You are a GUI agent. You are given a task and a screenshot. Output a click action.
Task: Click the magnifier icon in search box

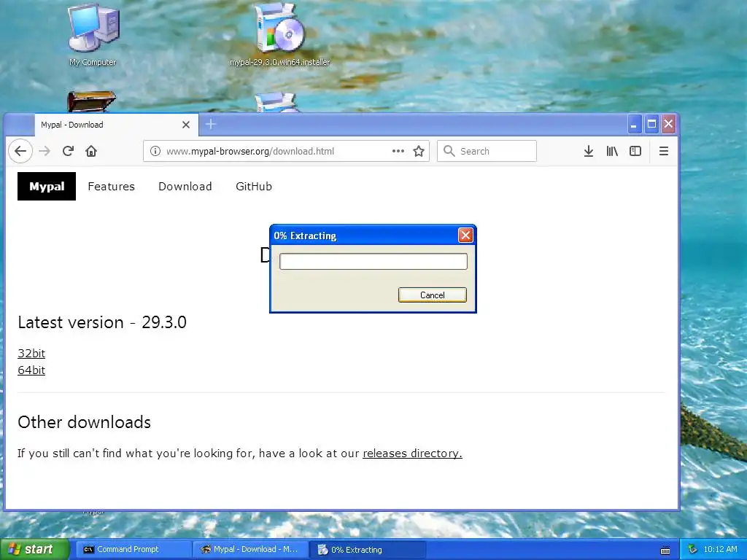point(449,151)
